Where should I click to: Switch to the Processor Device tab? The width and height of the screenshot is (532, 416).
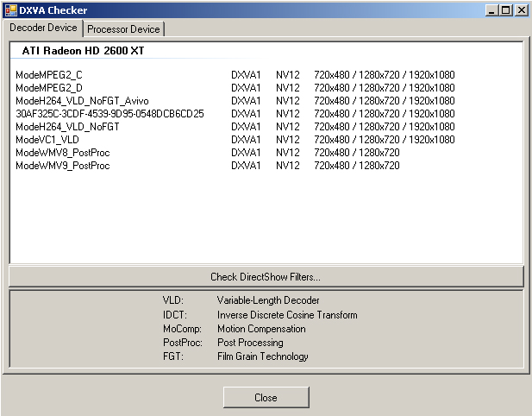click(123, 29)
